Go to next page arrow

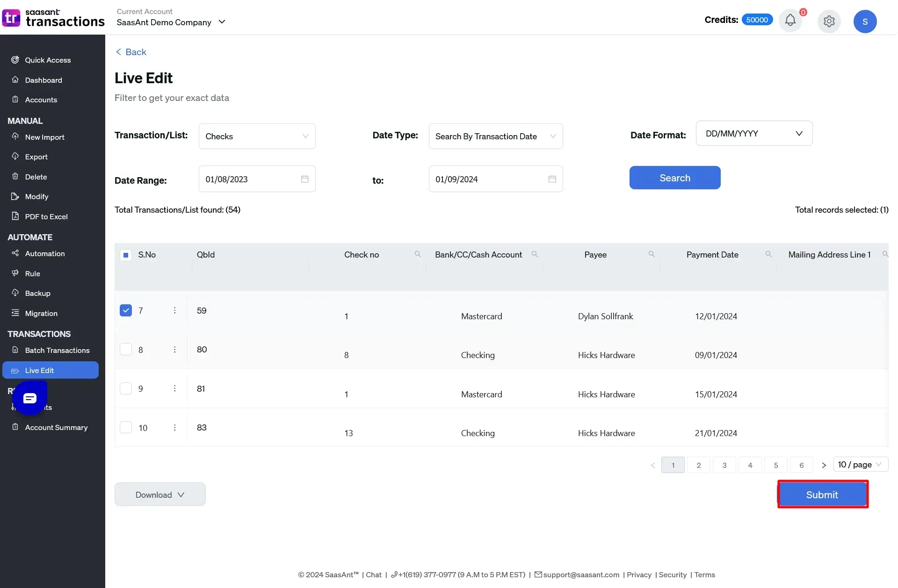(x=824, y=465)
